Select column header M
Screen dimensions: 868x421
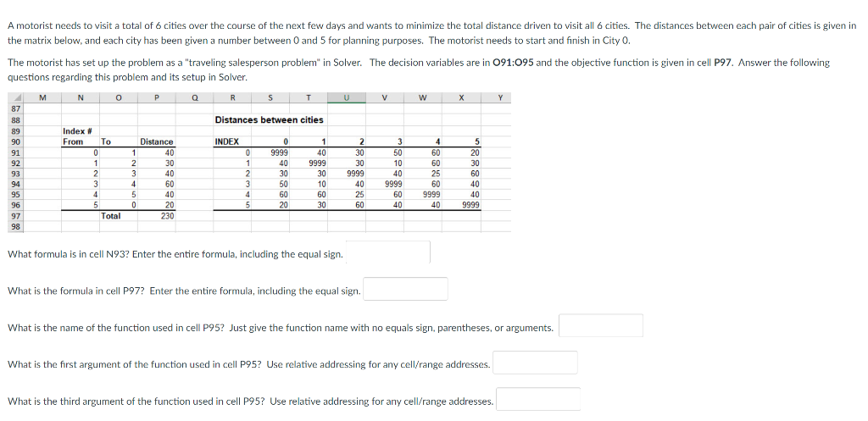coord(42,98)
